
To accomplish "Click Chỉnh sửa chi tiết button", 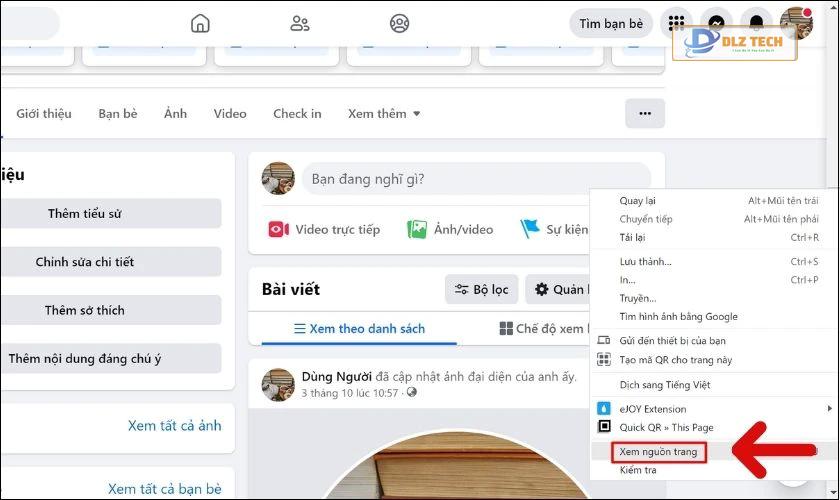I will 110,262.
